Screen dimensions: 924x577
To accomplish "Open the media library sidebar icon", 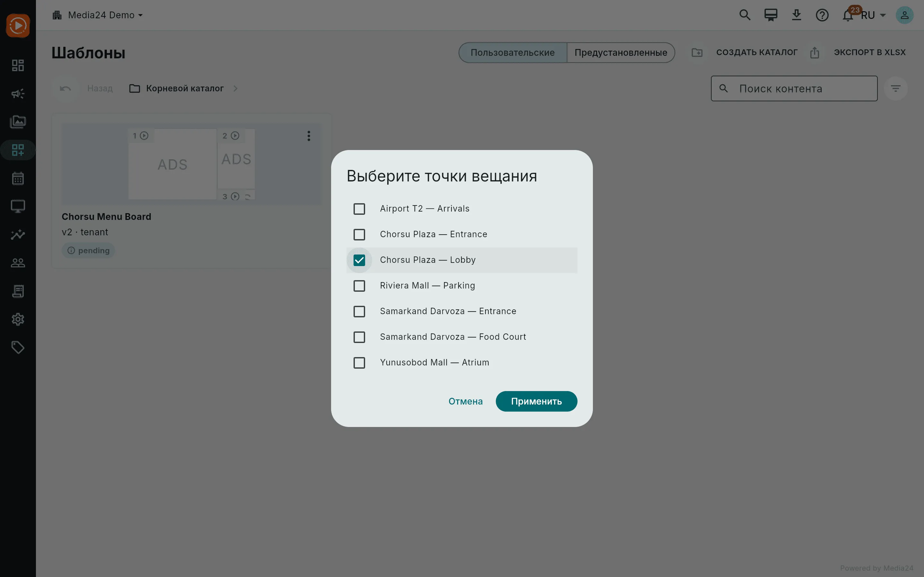I will click(18, 122).
